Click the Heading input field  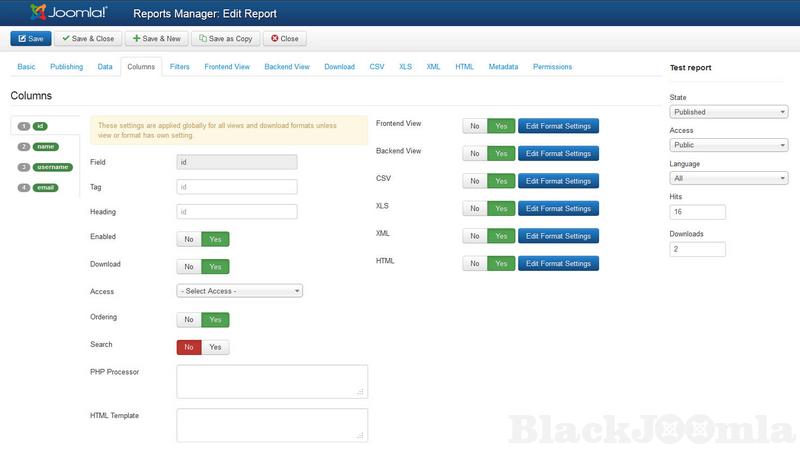[237, 212]
